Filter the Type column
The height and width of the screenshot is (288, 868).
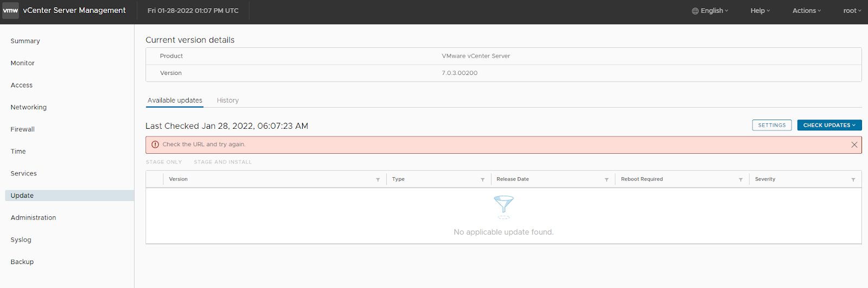click(x=482, y=179)
